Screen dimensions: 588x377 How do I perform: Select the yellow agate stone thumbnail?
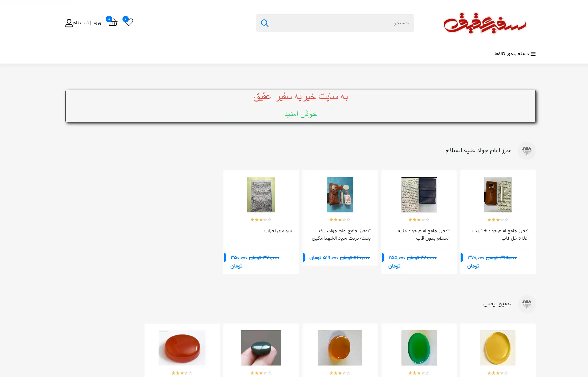coord(498,348)
